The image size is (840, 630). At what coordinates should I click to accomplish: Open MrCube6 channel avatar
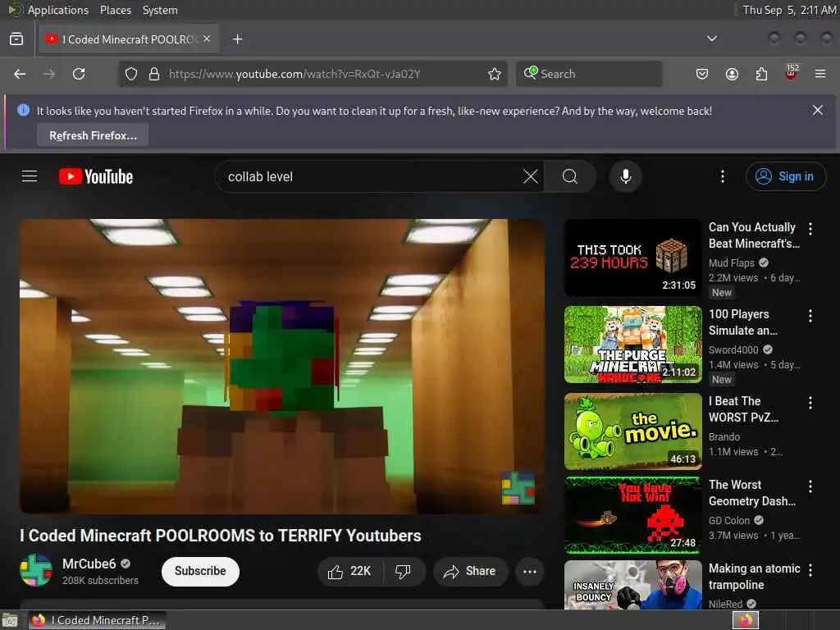pos(36,571)
